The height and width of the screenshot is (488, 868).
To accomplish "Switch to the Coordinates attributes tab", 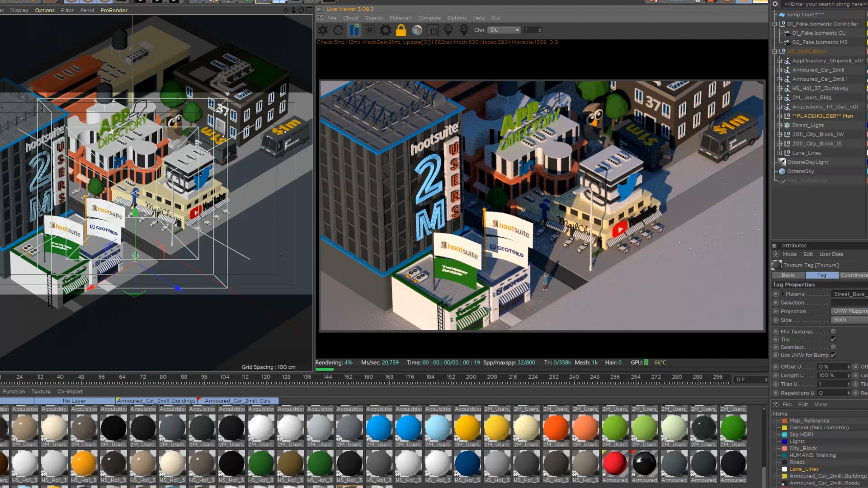I will (x=854, y=275).
